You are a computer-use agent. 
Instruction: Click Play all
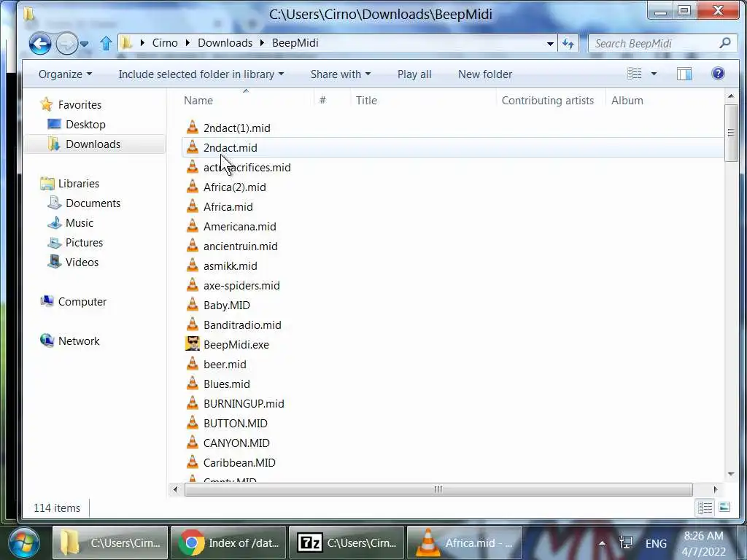point(414,74)
